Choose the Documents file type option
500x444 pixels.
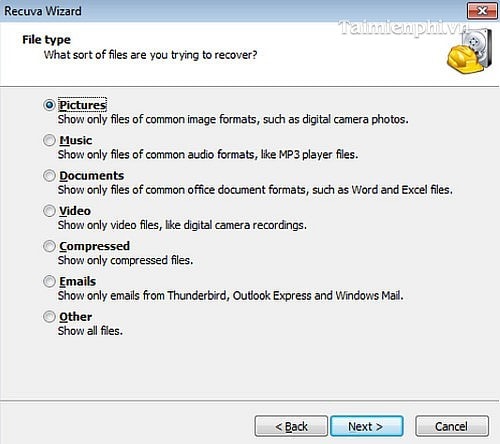[x=49, y=176]
